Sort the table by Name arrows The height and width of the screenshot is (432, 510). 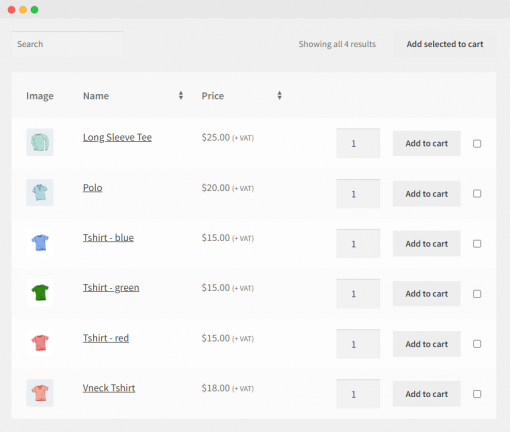point(181,96)
